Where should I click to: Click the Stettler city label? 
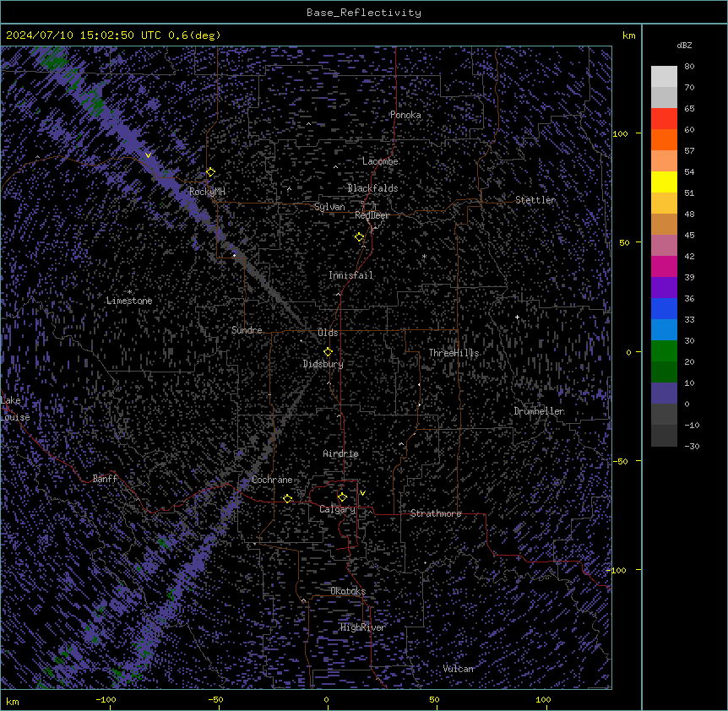pos(535,200)
